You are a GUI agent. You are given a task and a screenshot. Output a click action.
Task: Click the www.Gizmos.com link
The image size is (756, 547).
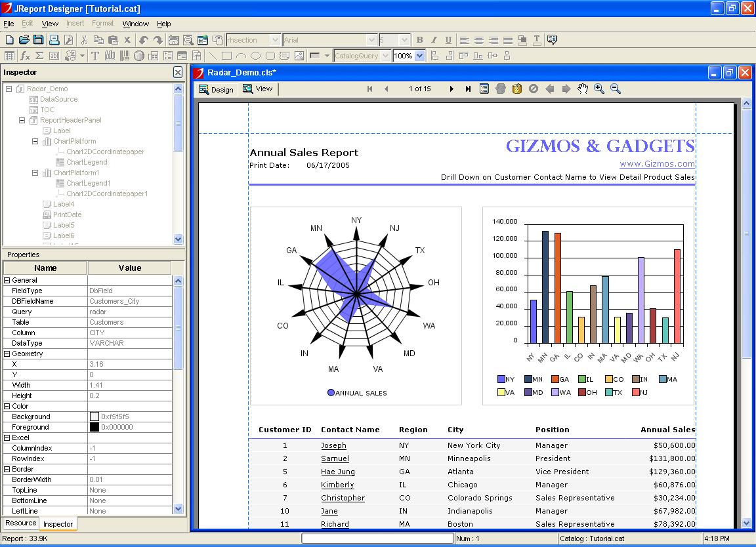[x=657, y=164]
